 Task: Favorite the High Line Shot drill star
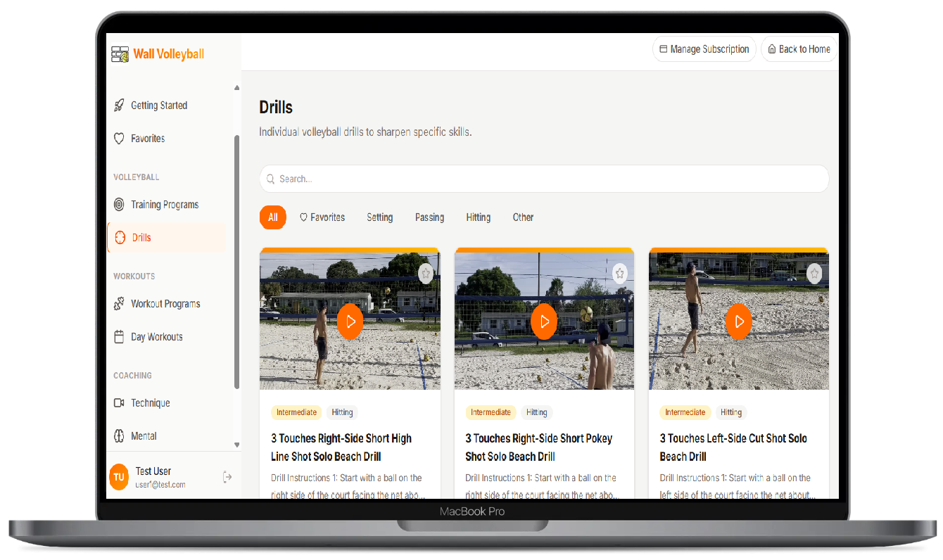point(425,274)
